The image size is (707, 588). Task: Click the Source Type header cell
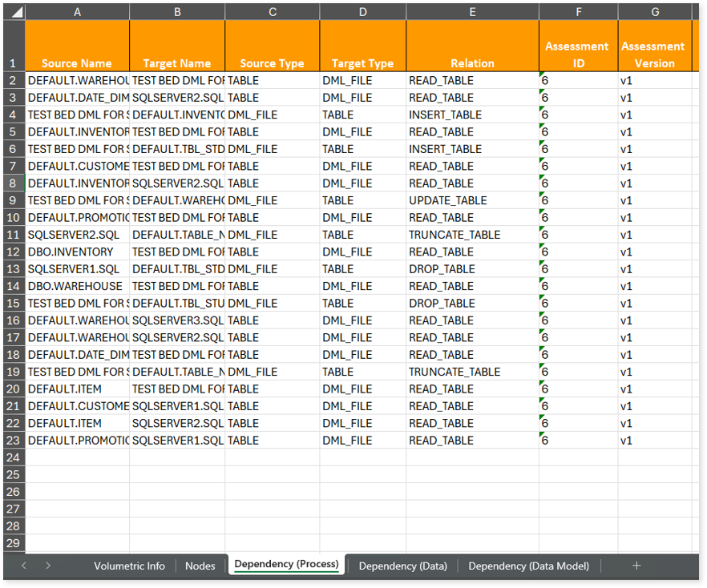[272, 63]
